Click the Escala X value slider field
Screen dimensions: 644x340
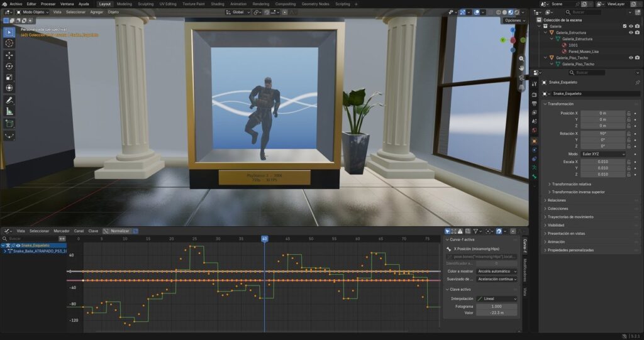603,162
